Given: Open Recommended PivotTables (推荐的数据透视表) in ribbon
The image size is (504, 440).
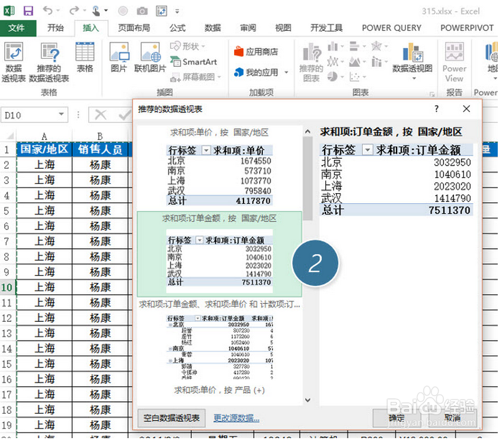Looking at the screenshot, I should [x=49, y=62].
